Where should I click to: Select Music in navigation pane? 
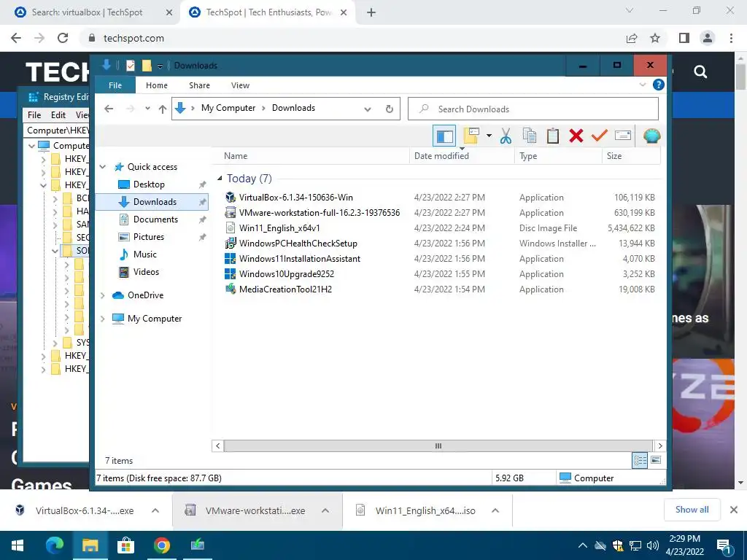145,254
